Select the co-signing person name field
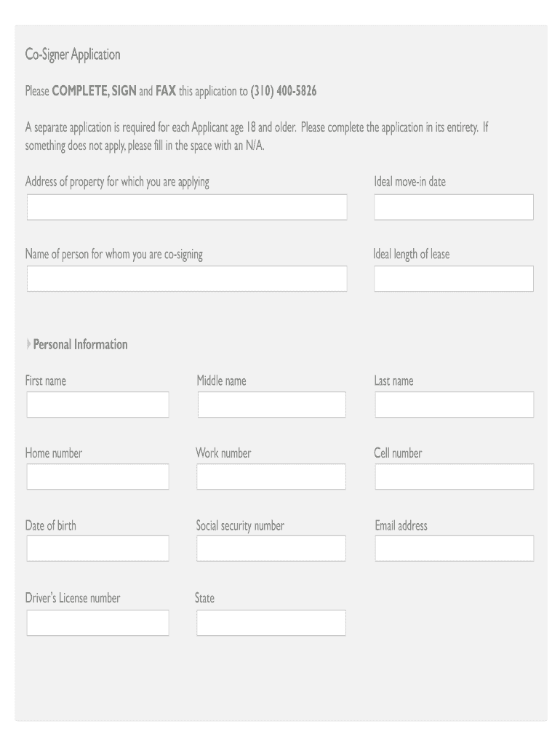The width and height of the screenshot is (560, 745). (x=187, y=279)
